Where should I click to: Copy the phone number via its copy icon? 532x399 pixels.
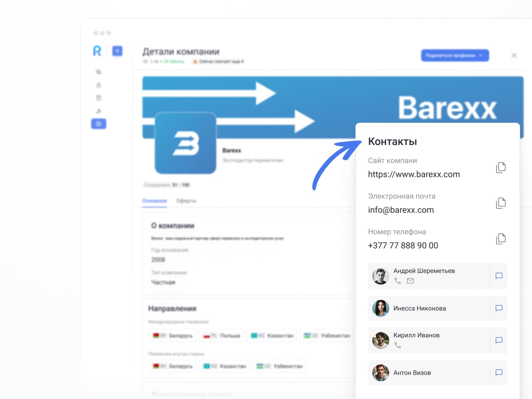pos(501,238)
